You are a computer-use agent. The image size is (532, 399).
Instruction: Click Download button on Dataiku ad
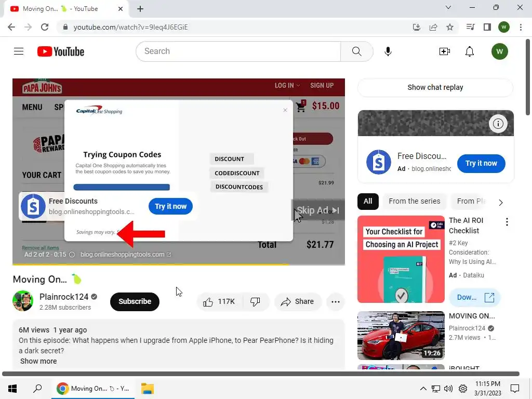point(475,298)
